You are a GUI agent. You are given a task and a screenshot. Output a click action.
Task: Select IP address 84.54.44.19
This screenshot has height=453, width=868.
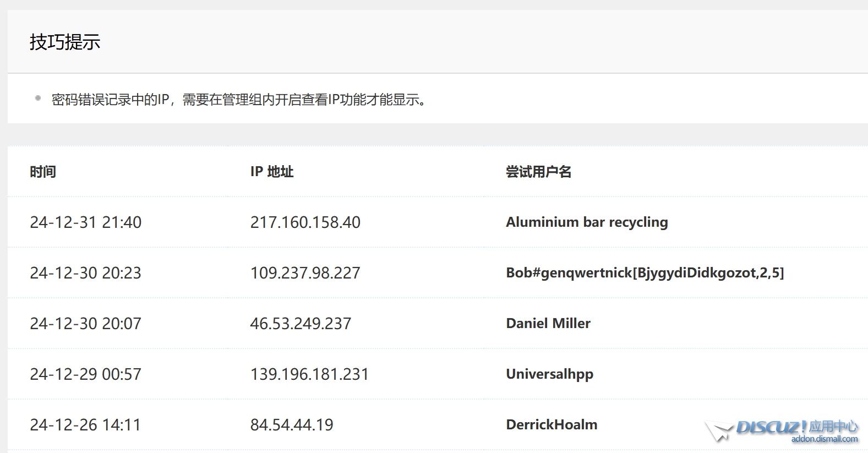(x=292, y=425)
